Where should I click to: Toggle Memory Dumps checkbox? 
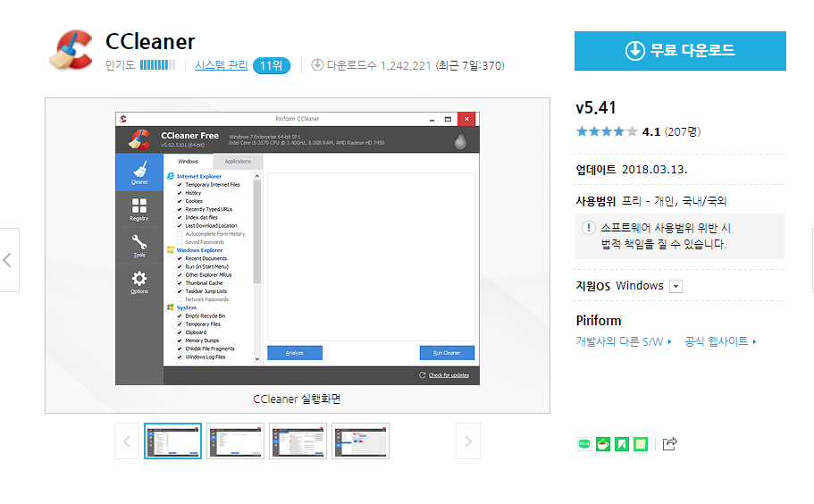[180, 341]
